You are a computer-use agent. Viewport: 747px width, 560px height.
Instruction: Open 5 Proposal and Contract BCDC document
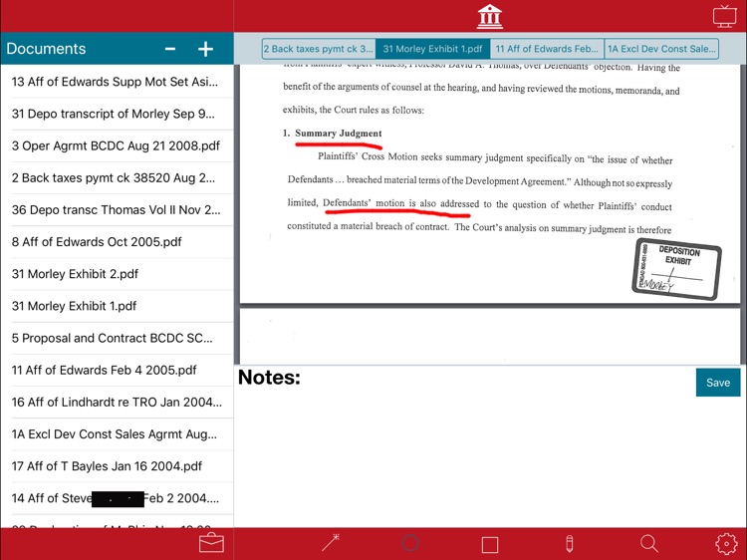[x=117, y=338]
